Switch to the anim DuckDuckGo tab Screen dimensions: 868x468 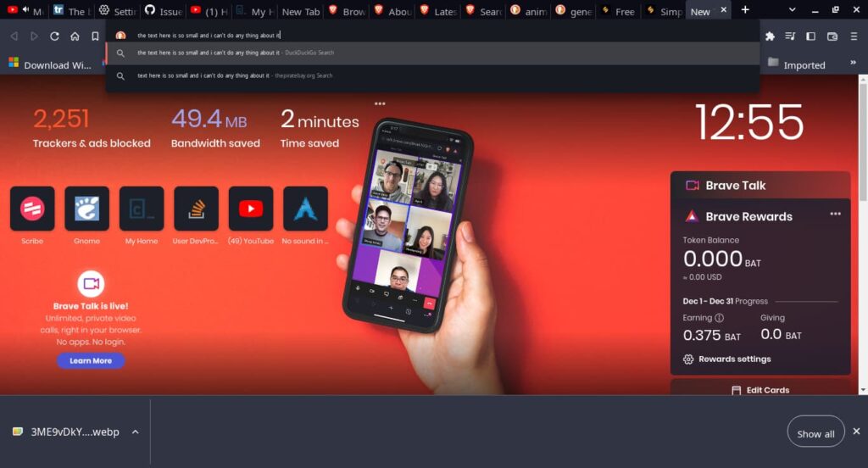pyautogui.click(x=529, y=10)
